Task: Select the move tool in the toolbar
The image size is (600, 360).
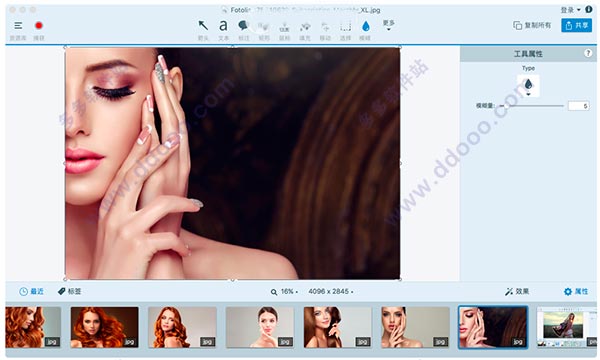Action: coord(325,27)
